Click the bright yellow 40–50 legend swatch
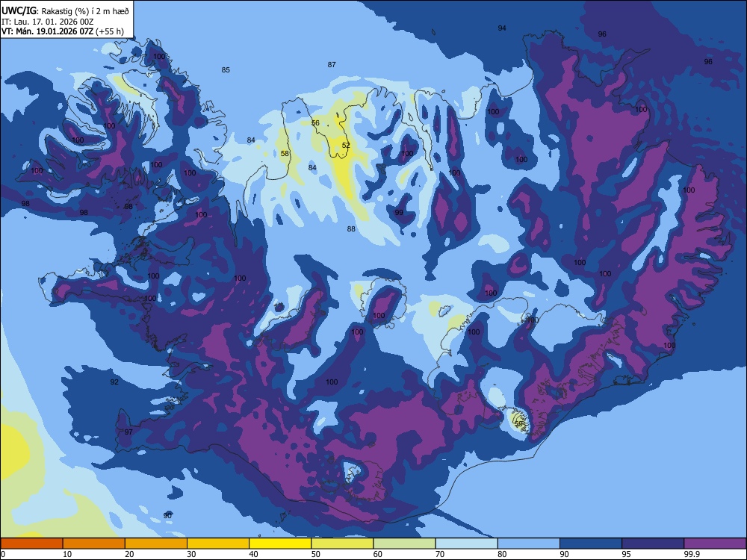747x560 pixels. [280, 544]
